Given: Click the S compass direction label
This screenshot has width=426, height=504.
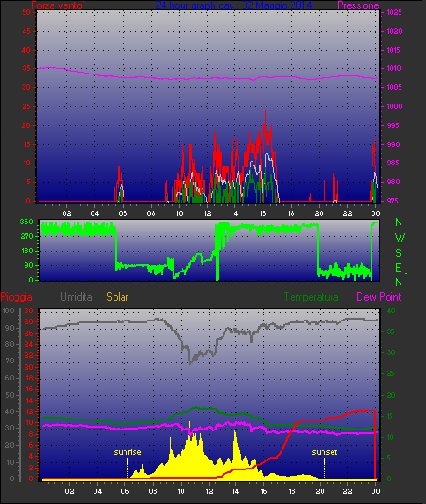Looking at the screenshot, I should click(399, 253).
